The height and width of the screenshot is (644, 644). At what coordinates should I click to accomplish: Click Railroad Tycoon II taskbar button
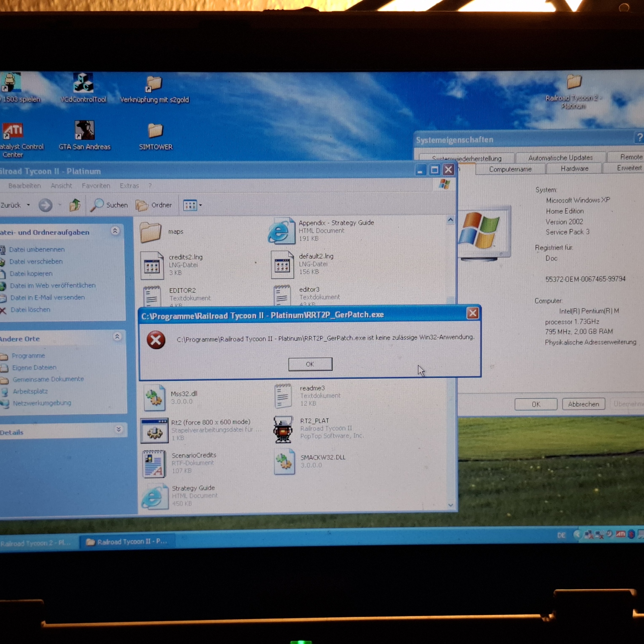click(x=127, y=542)
